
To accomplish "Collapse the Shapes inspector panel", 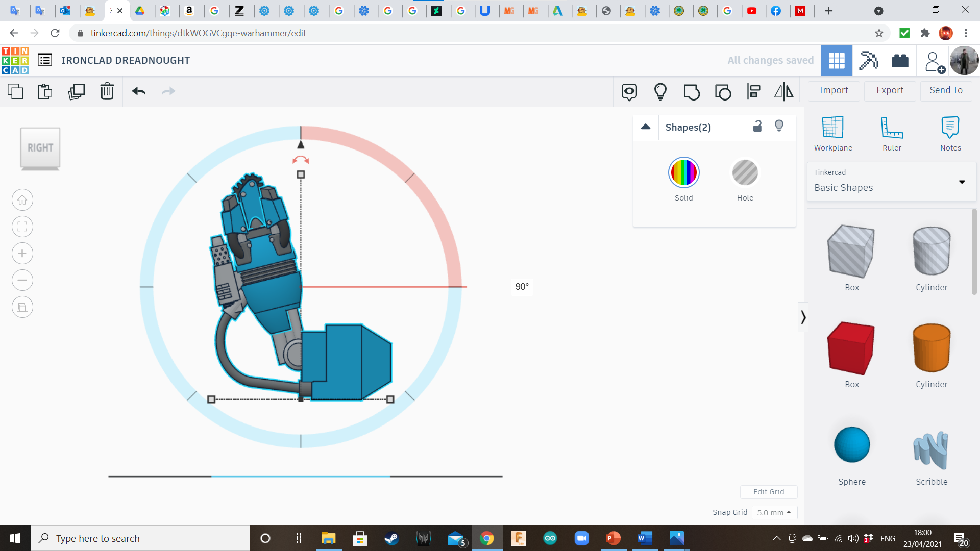I will (646, 127).
